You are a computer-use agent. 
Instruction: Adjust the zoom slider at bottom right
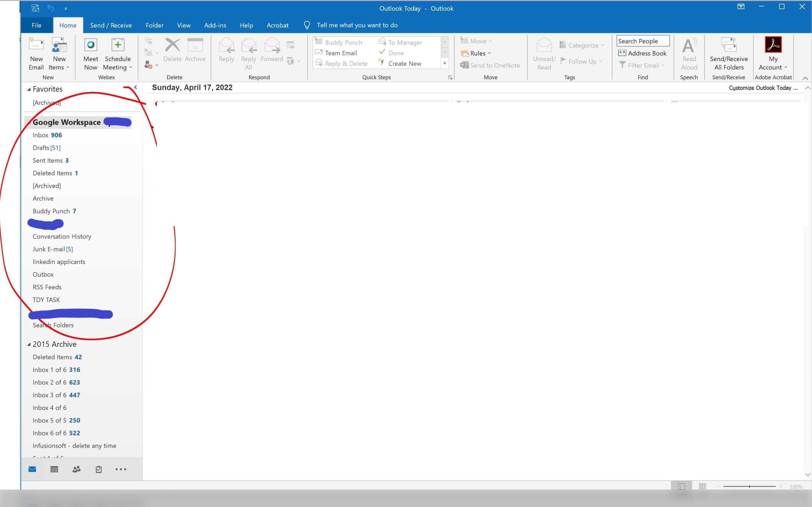pos(750,486)
